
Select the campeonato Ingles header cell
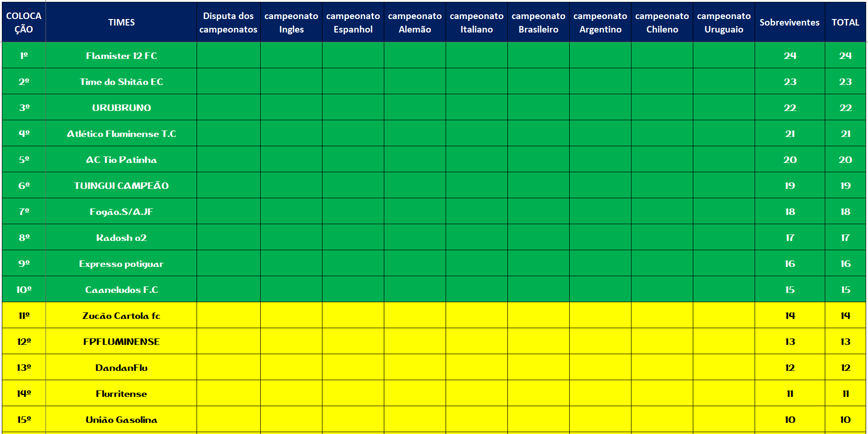pos(291,22)
